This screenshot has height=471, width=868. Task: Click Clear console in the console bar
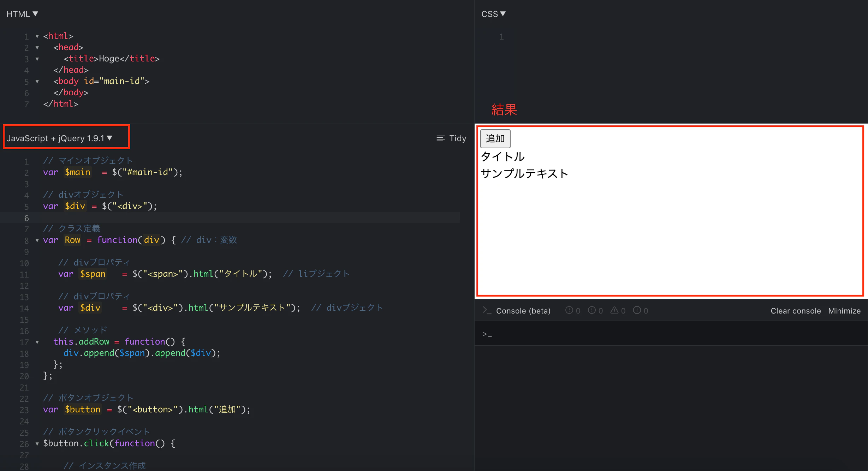(x=796, y=310)
